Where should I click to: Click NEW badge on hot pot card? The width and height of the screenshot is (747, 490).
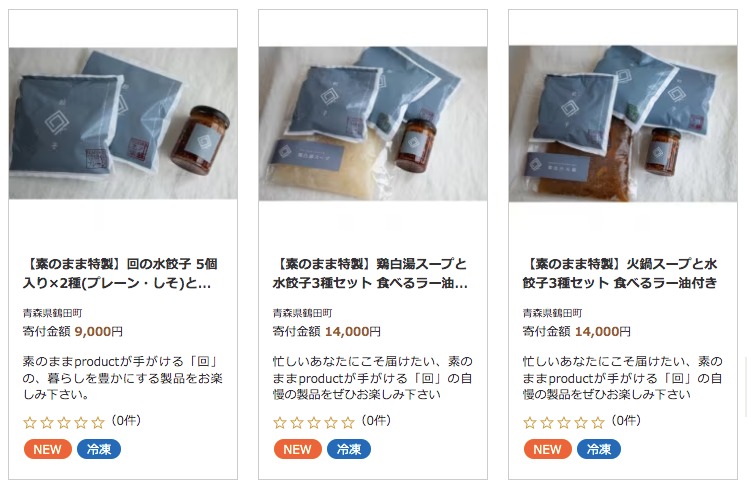point(547,449)
